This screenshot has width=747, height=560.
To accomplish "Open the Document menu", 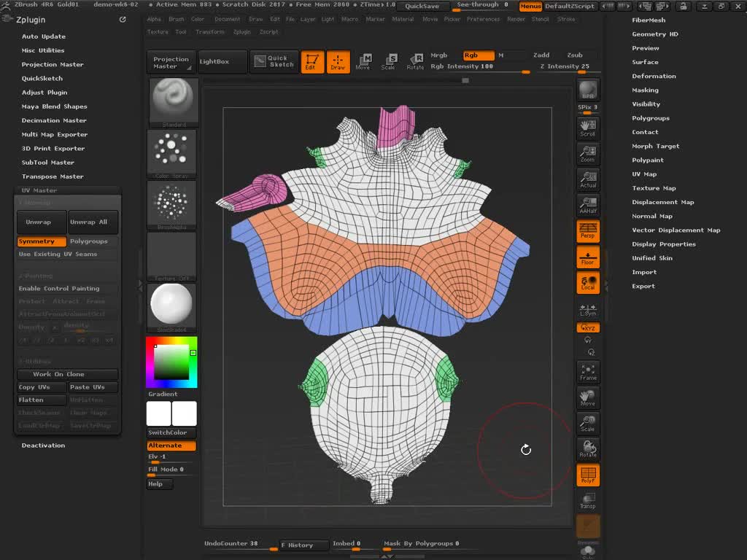I will (x=228, y=20).
